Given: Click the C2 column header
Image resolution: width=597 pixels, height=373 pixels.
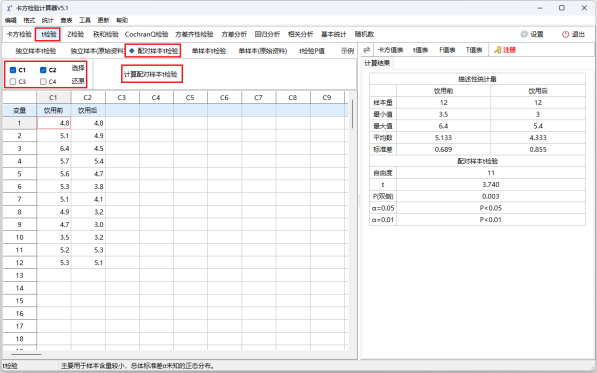Looking at the screenshot, I should coord(88,97).
